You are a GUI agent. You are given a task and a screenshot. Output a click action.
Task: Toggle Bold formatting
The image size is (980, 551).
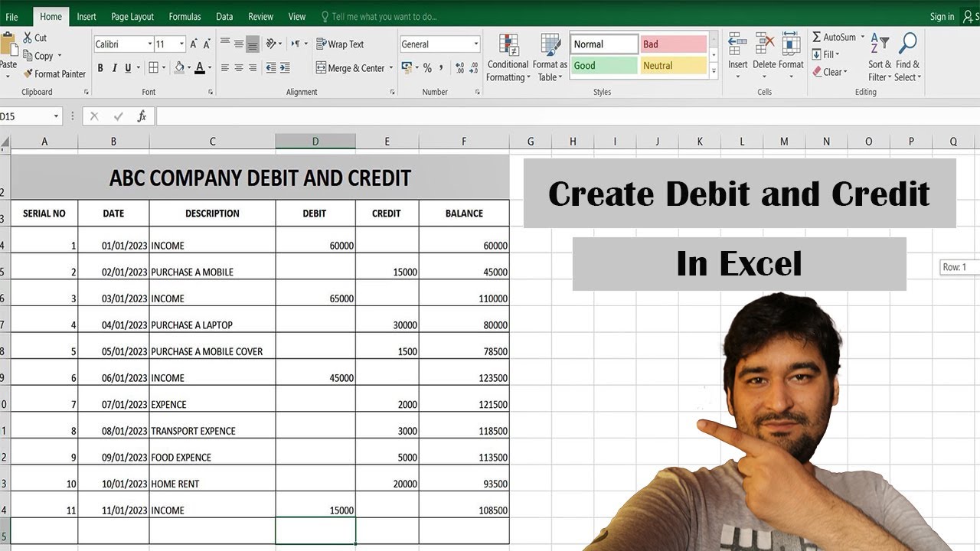point(100,68)
